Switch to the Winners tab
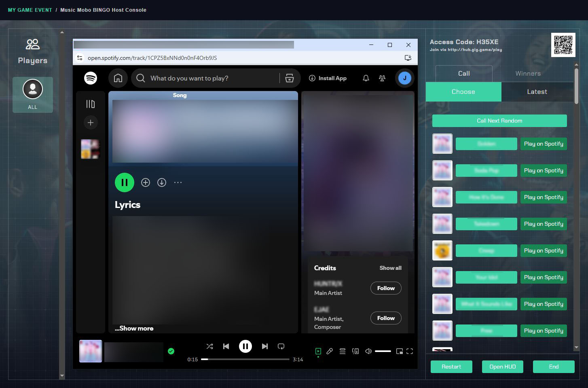 (528, 73)
